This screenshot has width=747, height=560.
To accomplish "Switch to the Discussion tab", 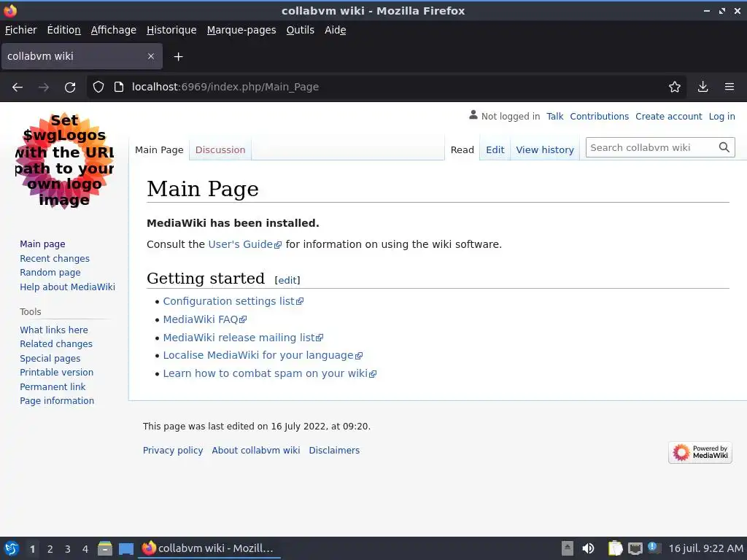I will tap(220, 149).
